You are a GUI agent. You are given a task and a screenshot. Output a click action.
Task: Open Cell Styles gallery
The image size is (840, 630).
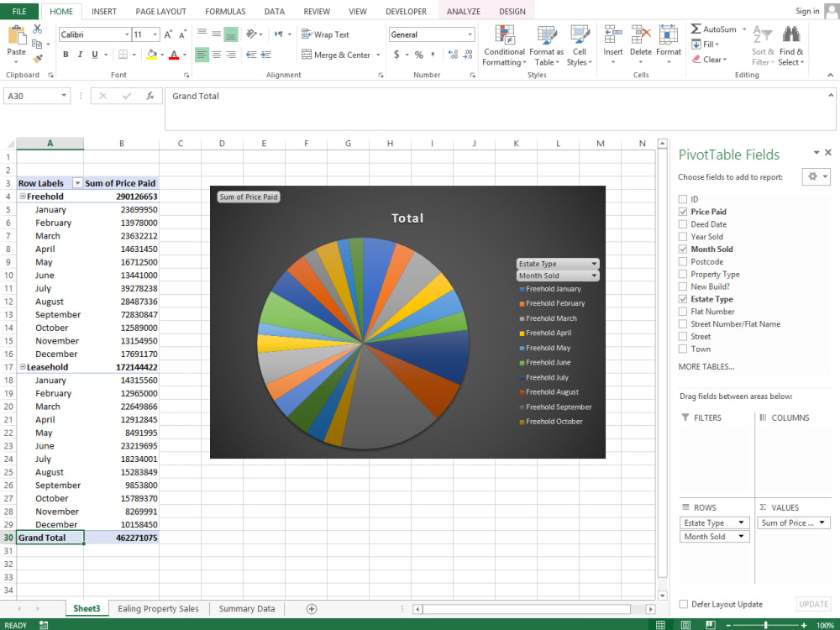click(x=580, y=46)
